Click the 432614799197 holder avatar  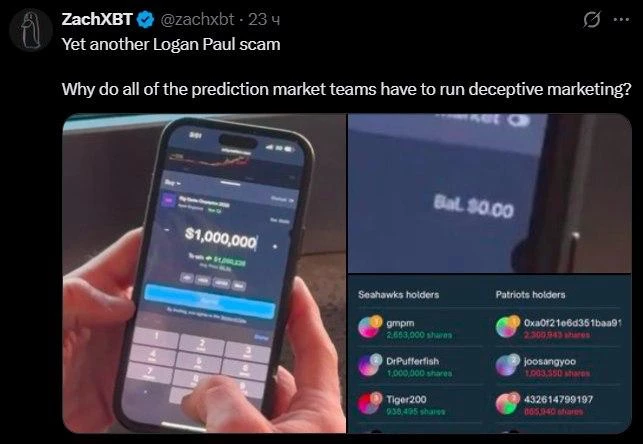(x=508, y=403)
